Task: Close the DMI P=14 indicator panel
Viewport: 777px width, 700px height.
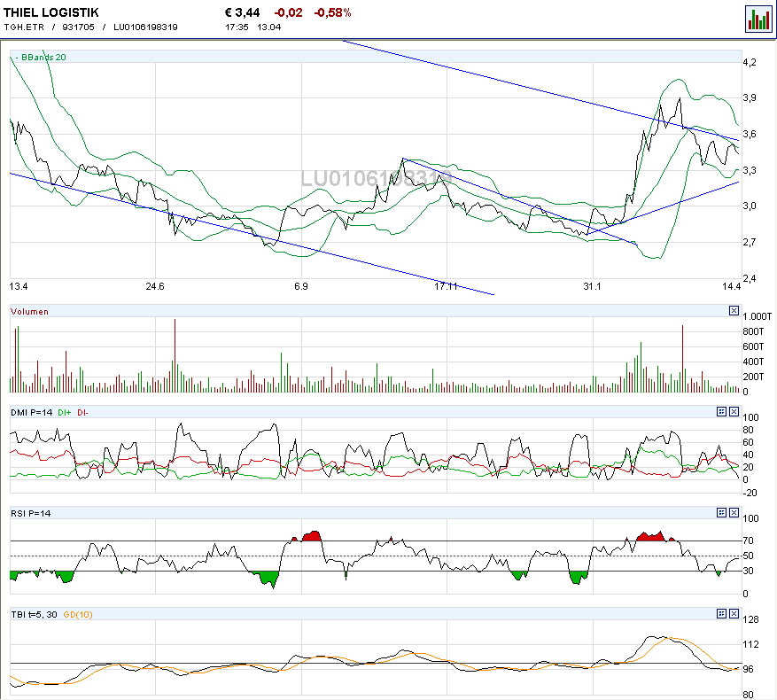Action: pyautogui.click(x=734, y=411)
